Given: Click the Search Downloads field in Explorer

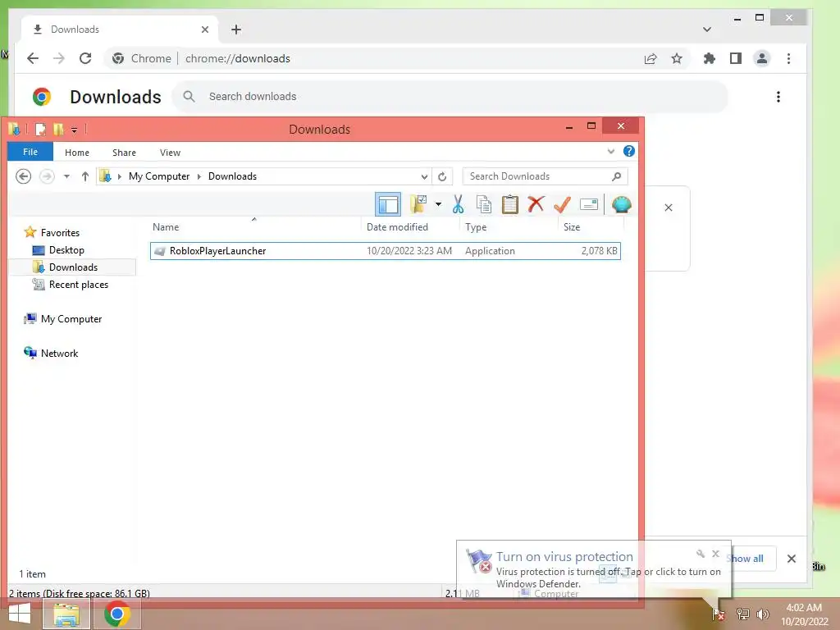Looking at the screenshot, I should click(545, 176).
